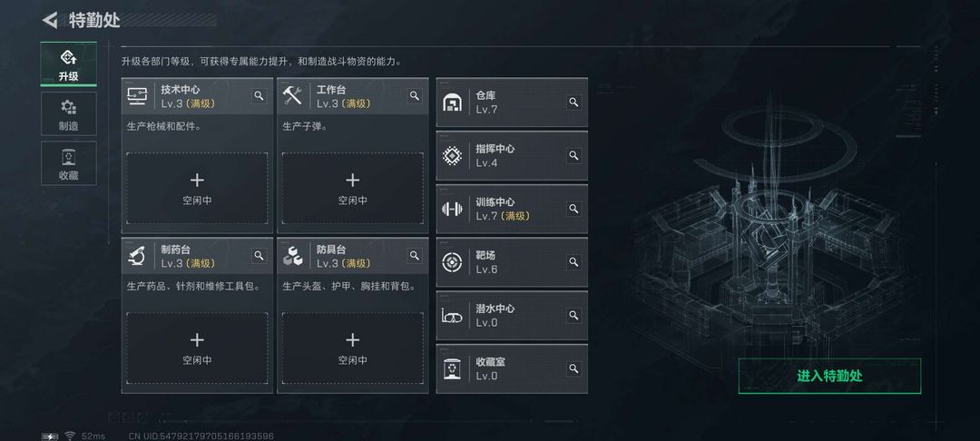The image size is (980, 441).
Task: Click the 工作台 empty production slot
Action: click(353, 188)
